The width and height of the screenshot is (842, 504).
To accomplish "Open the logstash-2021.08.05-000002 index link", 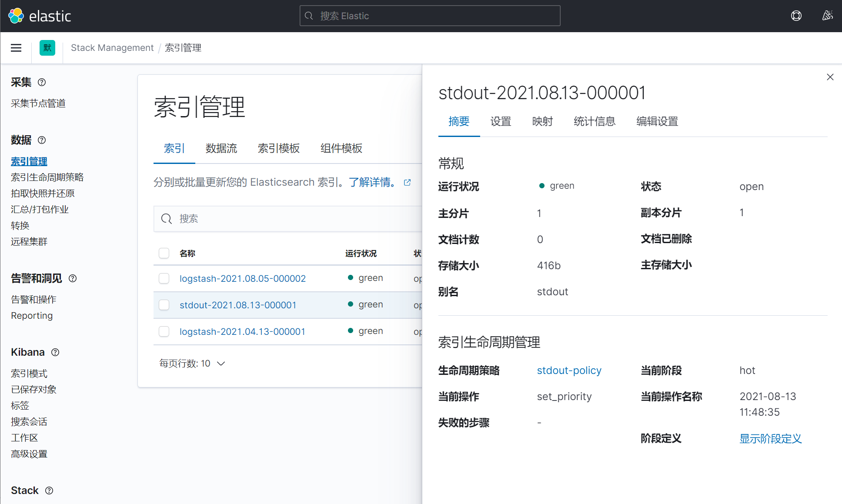I will coord(243,278).
